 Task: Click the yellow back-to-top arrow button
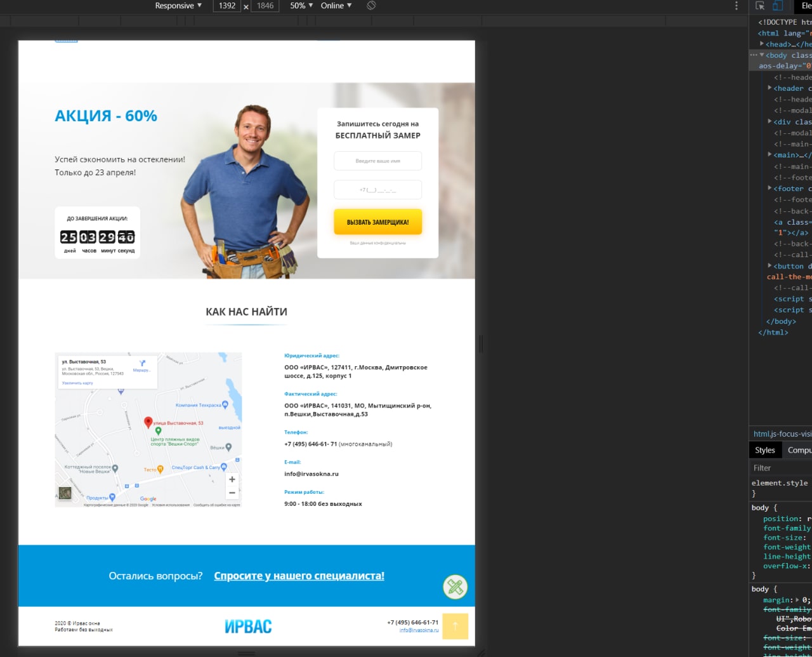[455, 626]
